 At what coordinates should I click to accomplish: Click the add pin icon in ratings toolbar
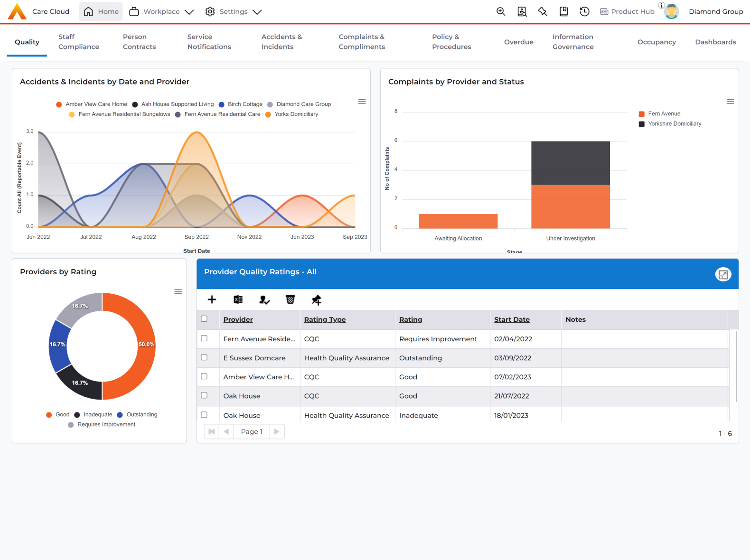pyautogui.click(x=316, y=299)
